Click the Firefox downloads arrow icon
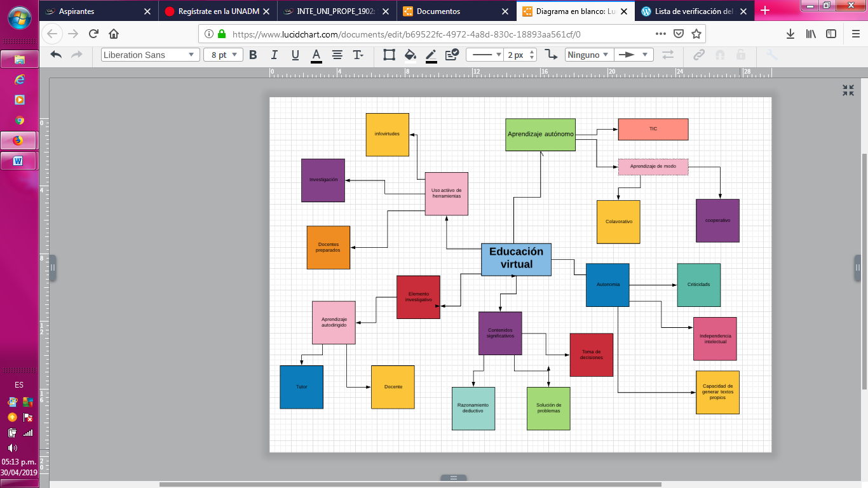The image size is (868, 488). coord(790,34)
